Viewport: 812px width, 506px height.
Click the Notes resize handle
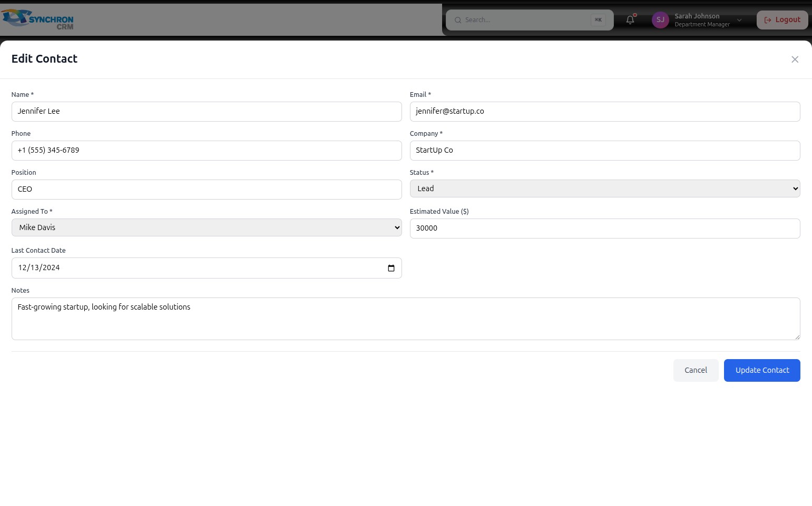(x=797, y=336)
